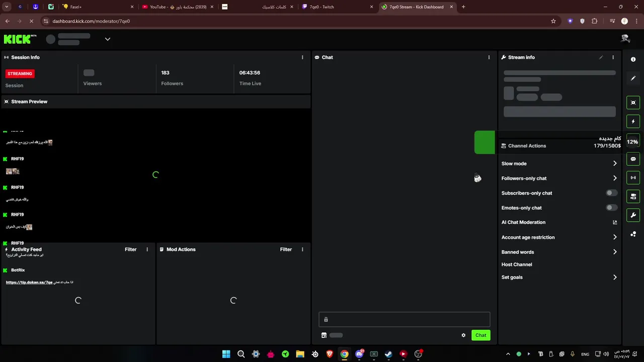Open the tip.dokan.sa link from BotRix

coord(29,283)
